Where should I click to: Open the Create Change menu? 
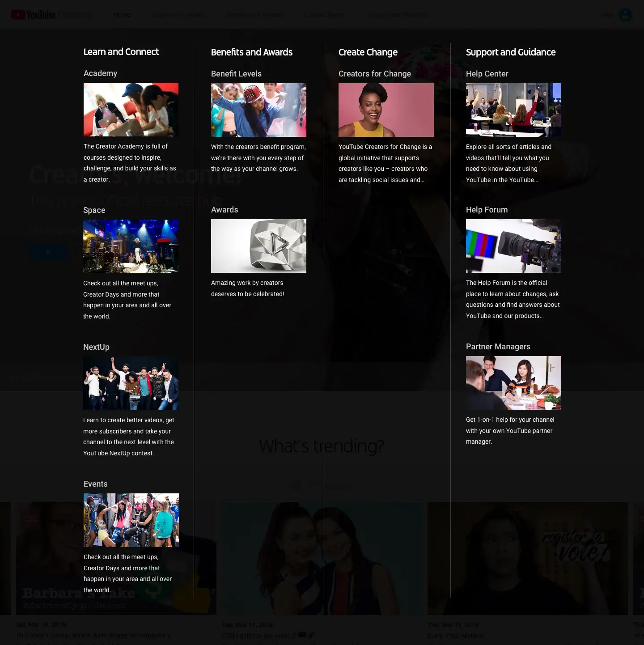point(324,15)
